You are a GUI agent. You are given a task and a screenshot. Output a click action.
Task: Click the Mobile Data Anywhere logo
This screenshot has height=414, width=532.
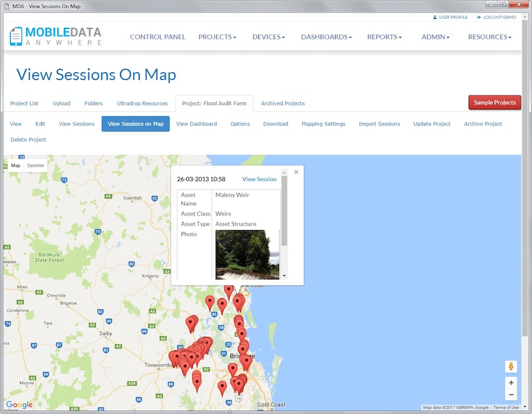56,36
